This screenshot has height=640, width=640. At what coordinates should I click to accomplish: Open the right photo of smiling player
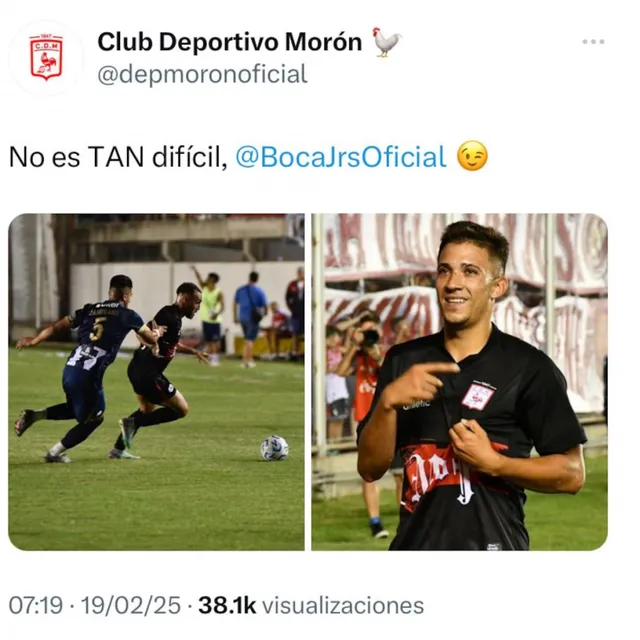point(459,382)
